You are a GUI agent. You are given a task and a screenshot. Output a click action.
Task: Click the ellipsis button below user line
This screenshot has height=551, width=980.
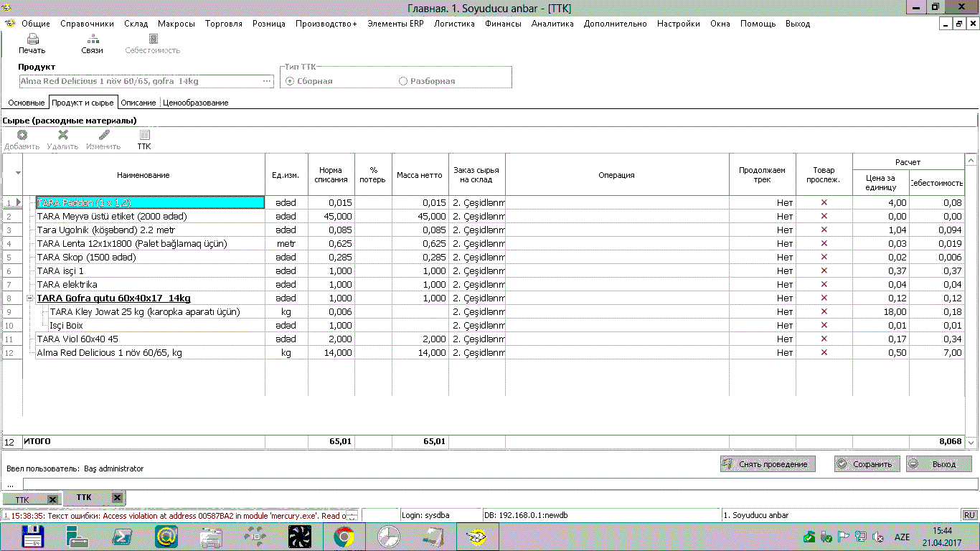tap(11, 485)
